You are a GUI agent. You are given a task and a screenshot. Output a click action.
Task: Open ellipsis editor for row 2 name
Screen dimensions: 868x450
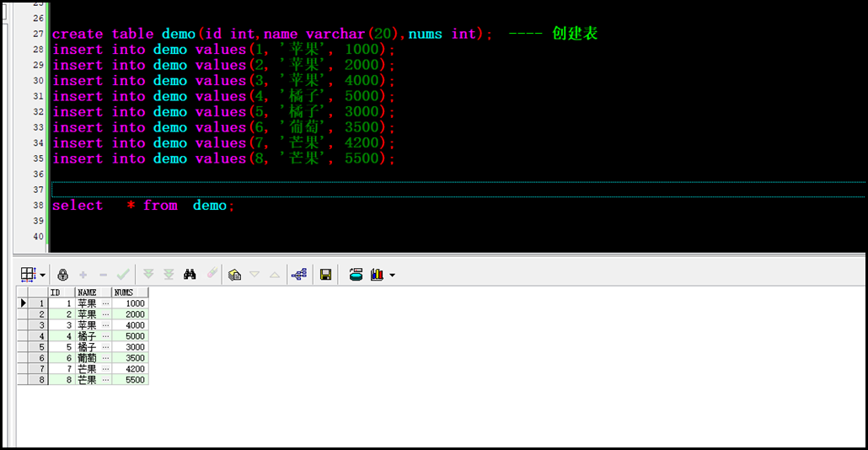pos(105,314)
